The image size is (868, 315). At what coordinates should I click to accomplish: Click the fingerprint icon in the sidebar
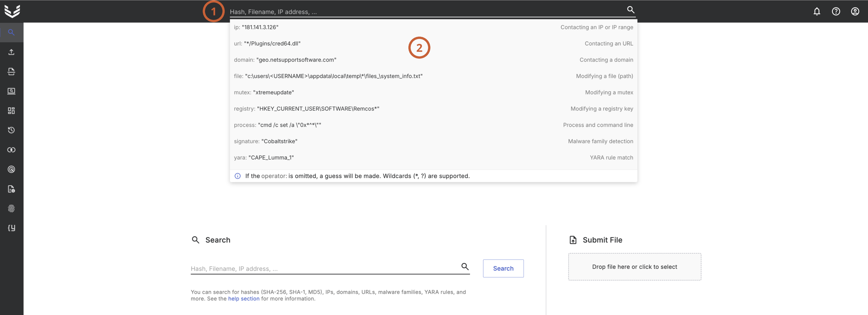pos(11,208)
